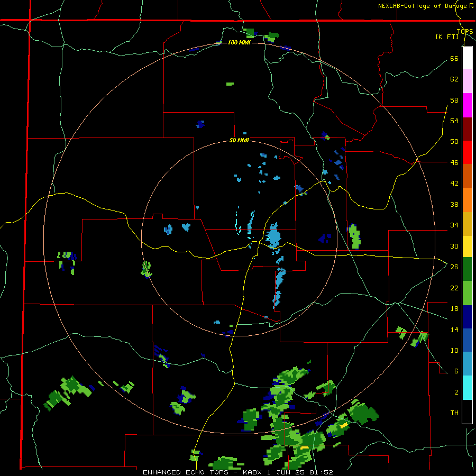This screenshot has width=476, height=476.
Task: Click the legend value '10'
Action: click(x=454, y=350)
